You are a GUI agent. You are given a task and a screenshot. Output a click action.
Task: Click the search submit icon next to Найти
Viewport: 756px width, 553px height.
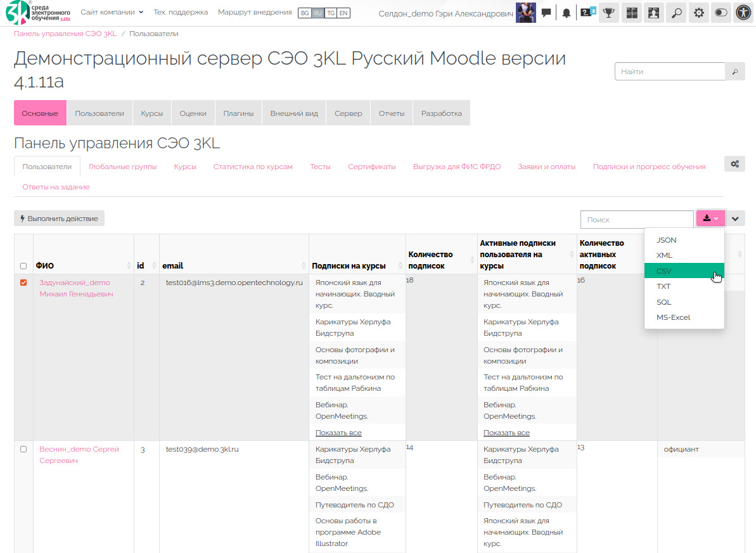click(x=735, y=72)
